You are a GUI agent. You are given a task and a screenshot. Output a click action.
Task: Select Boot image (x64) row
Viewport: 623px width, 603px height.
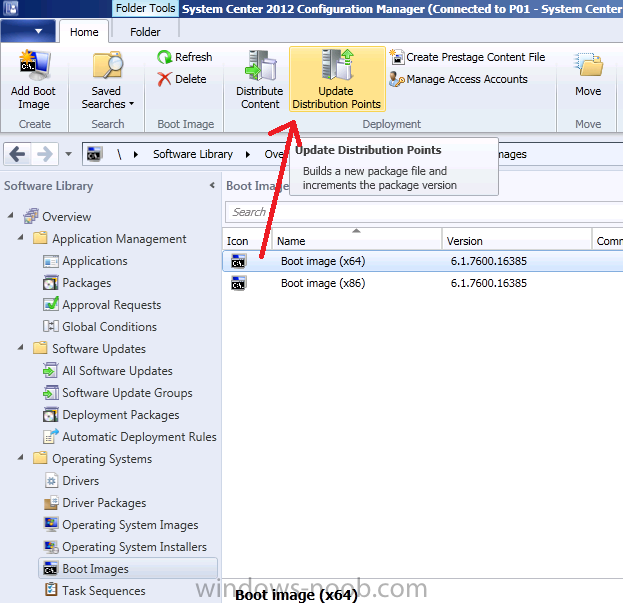click(423, 261)
